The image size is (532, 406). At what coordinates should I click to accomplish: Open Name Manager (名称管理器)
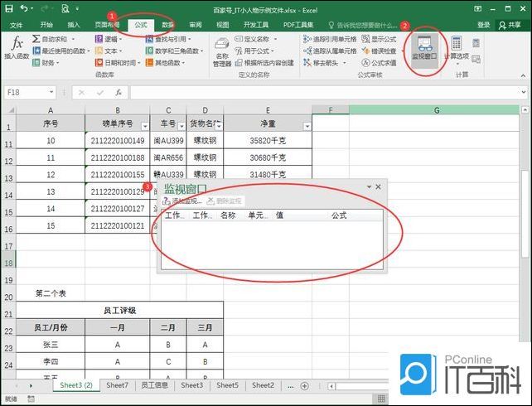(222, 52)
